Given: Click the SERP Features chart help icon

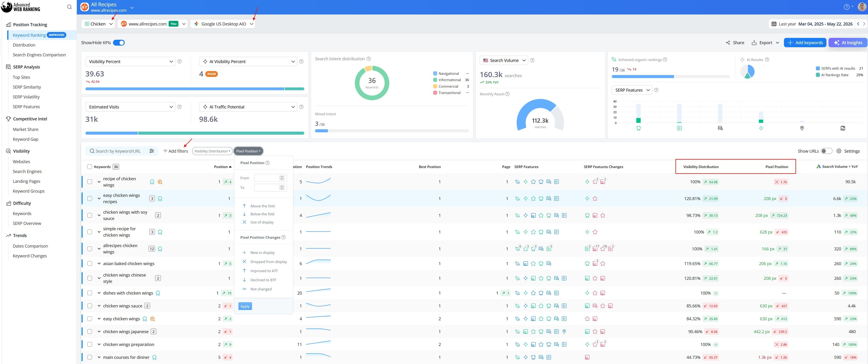Looking at the screenshot, I should 656,90.
